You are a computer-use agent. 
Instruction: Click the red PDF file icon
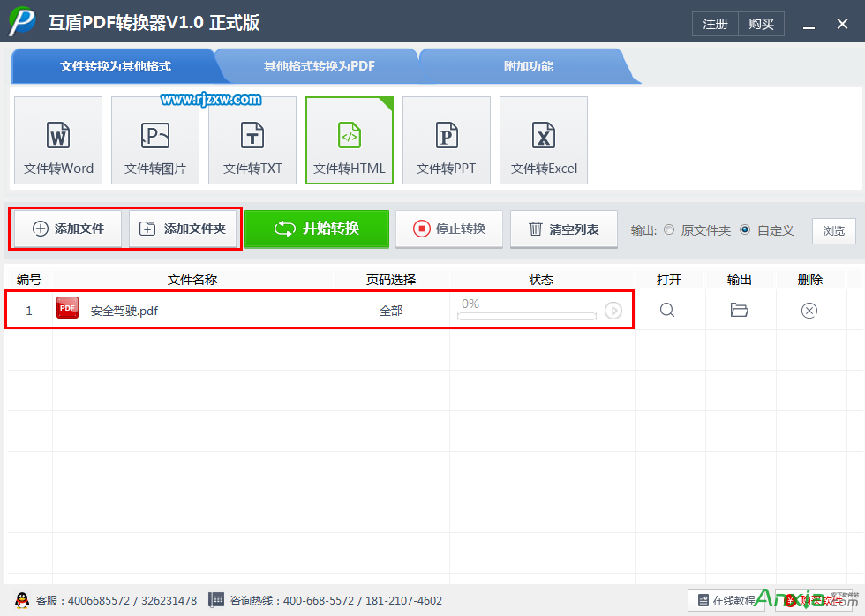click(67, 308)
